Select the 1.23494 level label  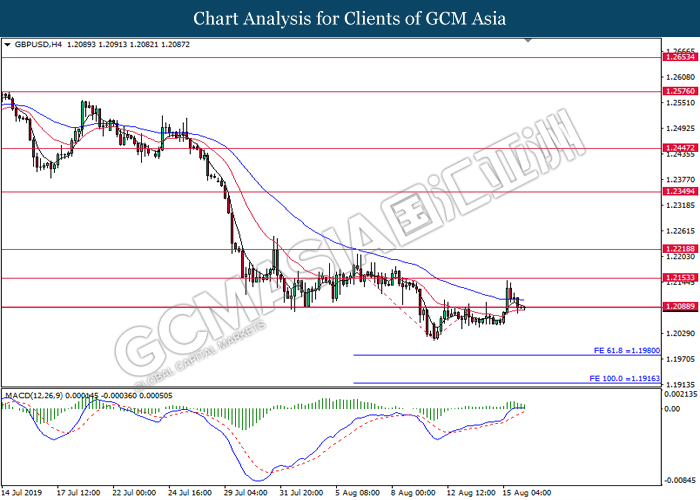pyautogui.click(x=680, y=192)
